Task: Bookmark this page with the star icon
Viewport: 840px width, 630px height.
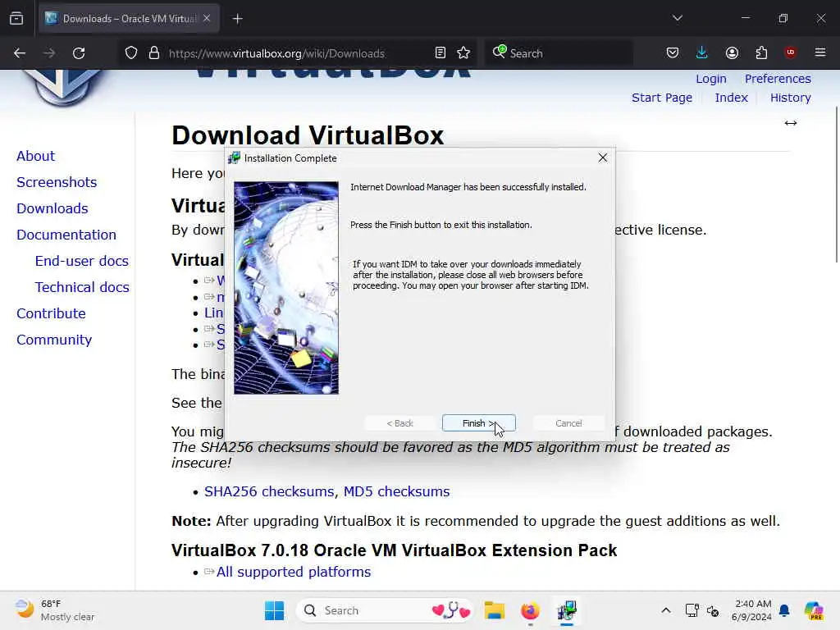Action: click(463, 53)
